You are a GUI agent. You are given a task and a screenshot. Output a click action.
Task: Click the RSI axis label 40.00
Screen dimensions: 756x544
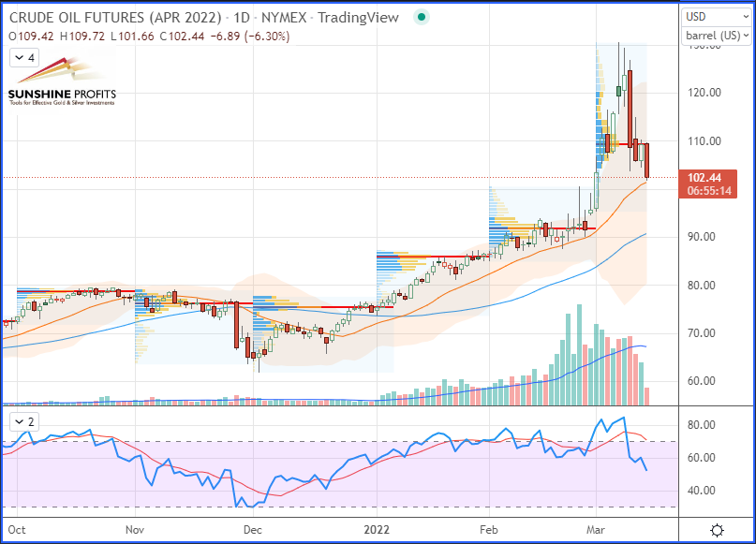pyautogui.click(x=702, y=491)
